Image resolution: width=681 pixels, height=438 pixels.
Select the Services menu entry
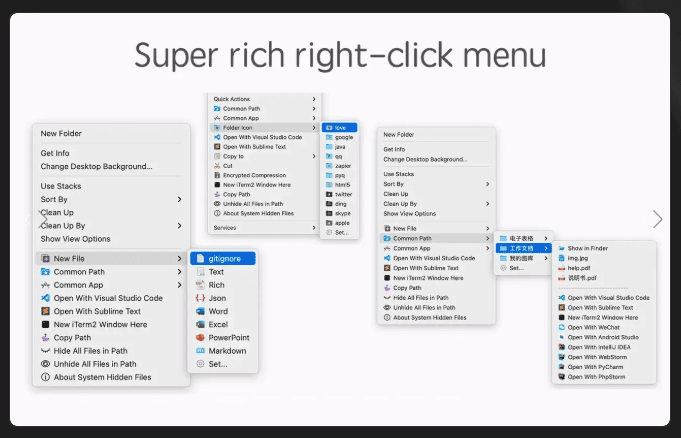click(264, 228)
